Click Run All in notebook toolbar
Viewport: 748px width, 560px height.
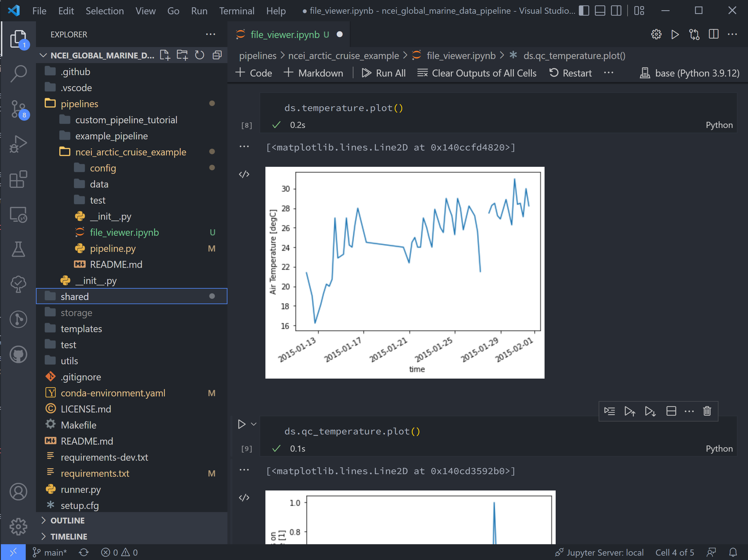click(383, 73)
